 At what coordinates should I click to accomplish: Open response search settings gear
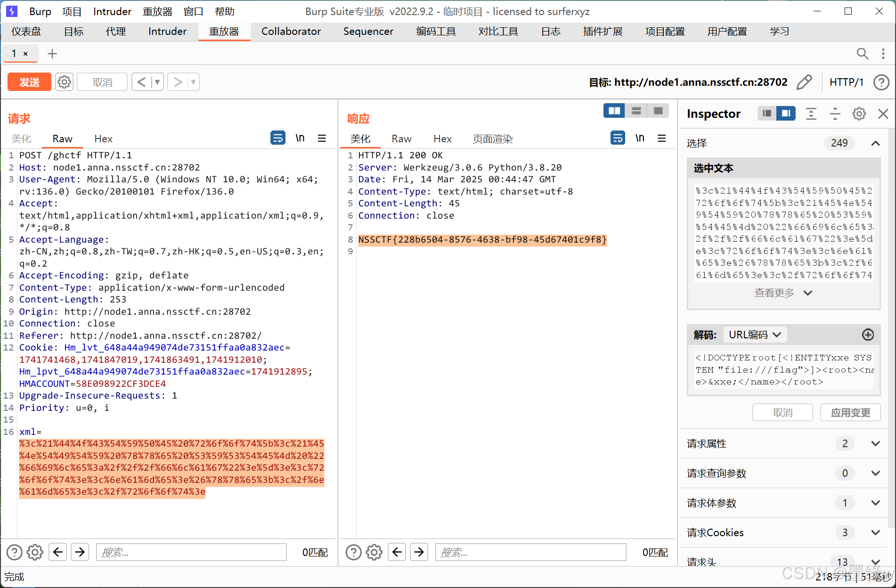click(374, 552)
